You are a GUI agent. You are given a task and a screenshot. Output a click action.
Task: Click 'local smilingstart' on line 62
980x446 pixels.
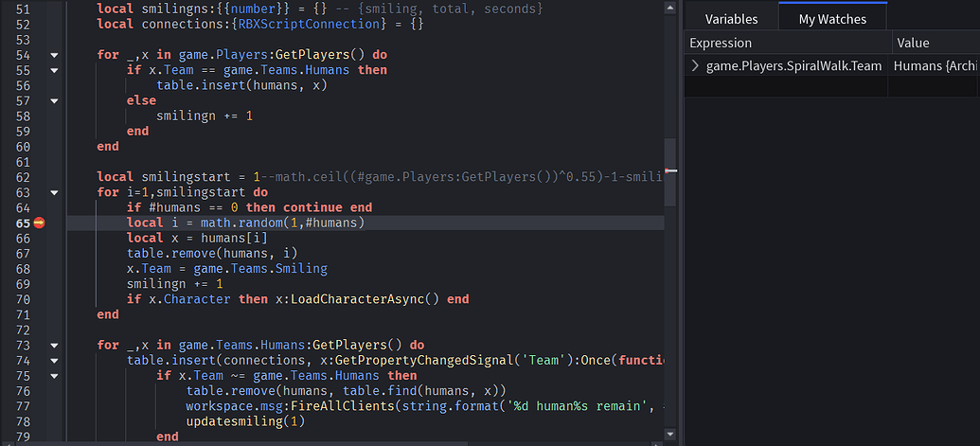point(163,177)
